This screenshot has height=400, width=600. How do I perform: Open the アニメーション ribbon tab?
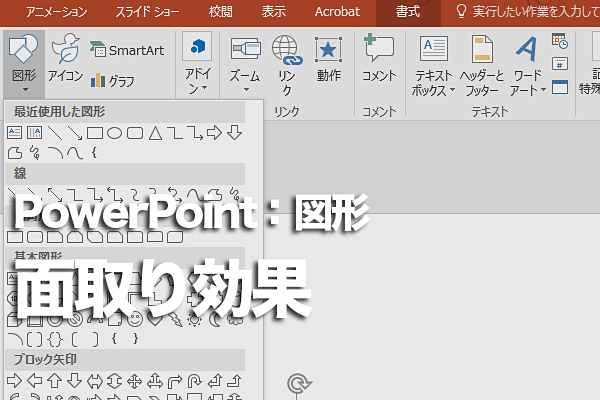57,12
